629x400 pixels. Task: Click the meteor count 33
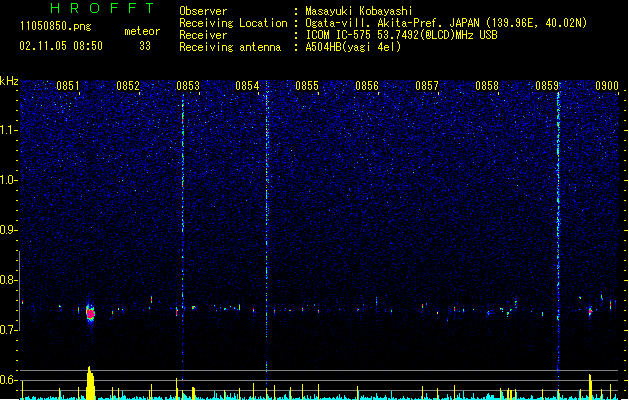(x=145, y=46)
